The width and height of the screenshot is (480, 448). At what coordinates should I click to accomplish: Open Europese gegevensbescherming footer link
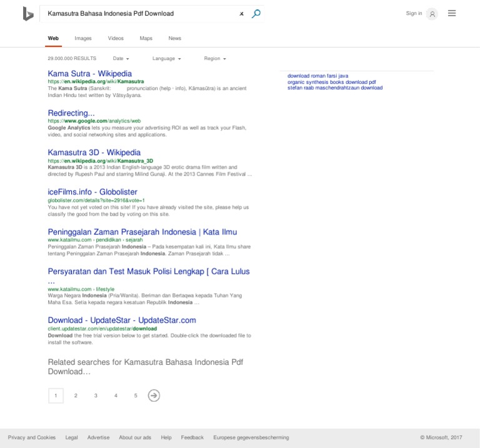click(x=251, y=437)
